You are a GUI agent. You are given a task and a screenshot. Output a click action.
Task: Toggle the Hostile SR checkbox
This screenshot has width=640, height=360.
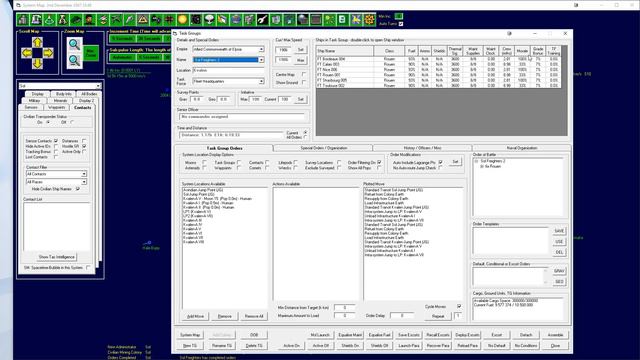84,146
